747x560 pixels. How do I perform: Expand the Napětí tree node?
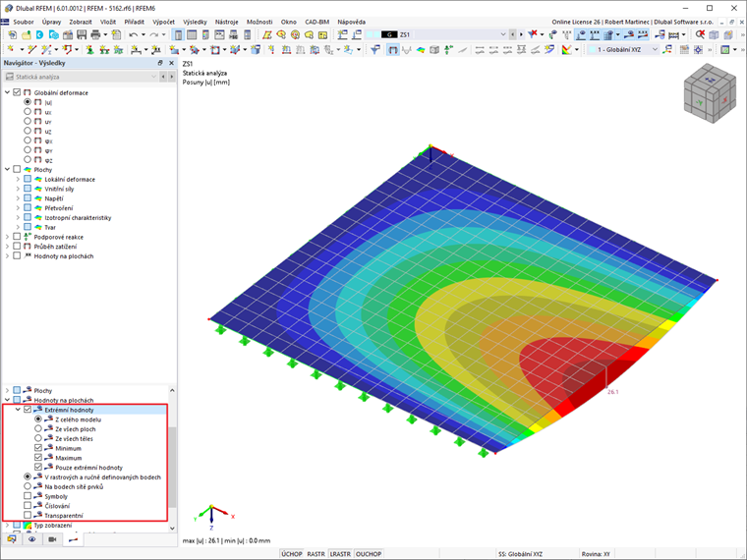tap(18, 198)
